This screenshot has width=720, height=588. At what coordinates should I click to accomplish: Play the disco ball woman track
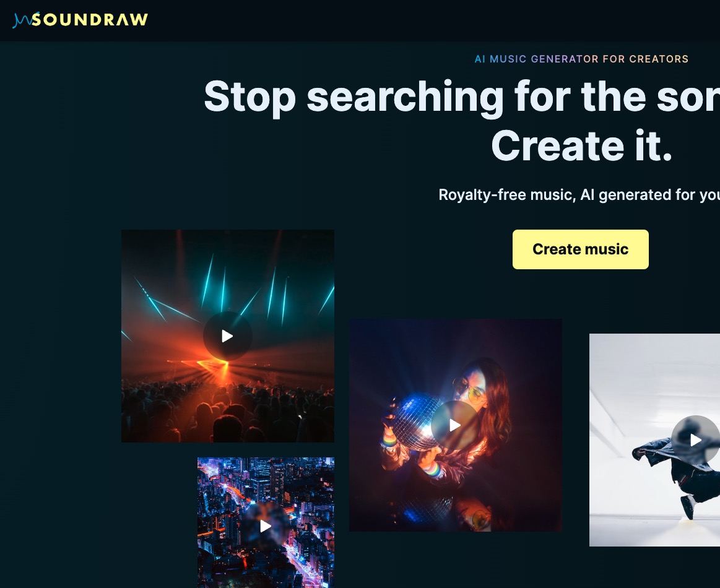pyautogui.click(x=454, y=425)
